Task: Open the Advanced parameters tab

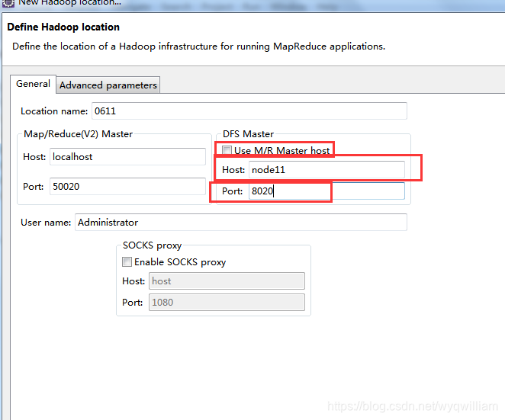Action: coord(108,85)
